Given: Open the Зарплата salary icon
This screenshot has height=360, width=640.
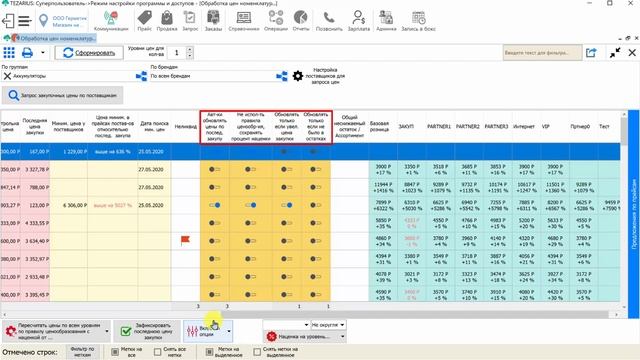Looking at the screenshot, I should [359, 21].
